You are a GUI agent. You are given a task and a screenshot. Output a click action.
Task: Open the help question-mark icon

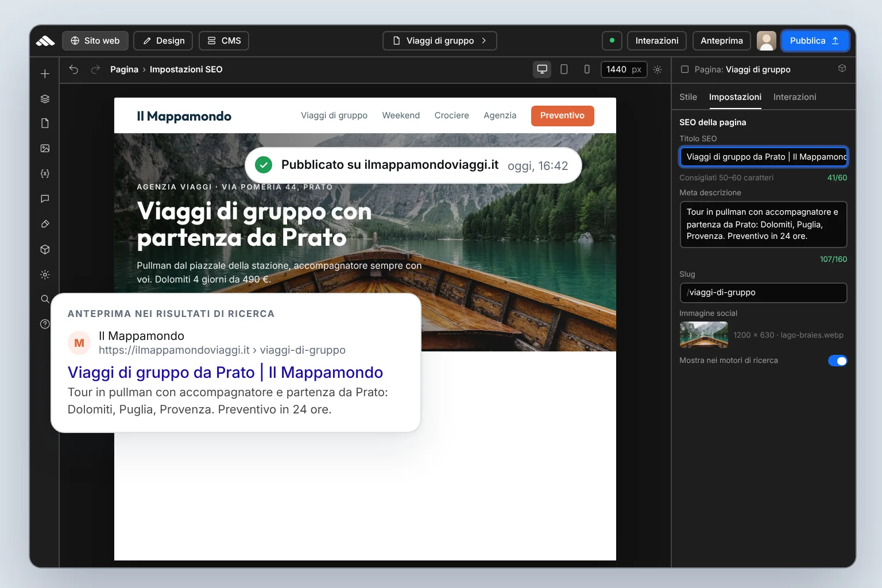[45, 324]
